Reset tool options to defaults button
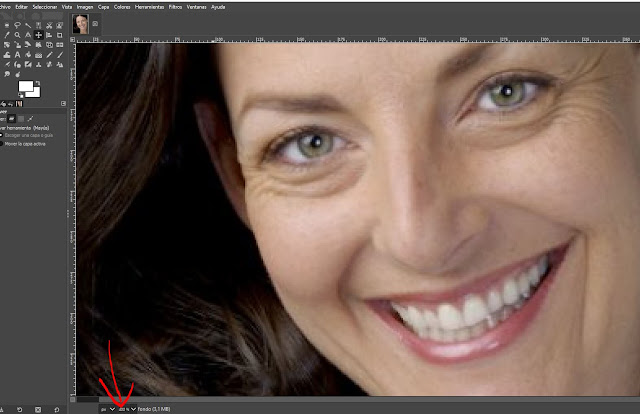 57,410
